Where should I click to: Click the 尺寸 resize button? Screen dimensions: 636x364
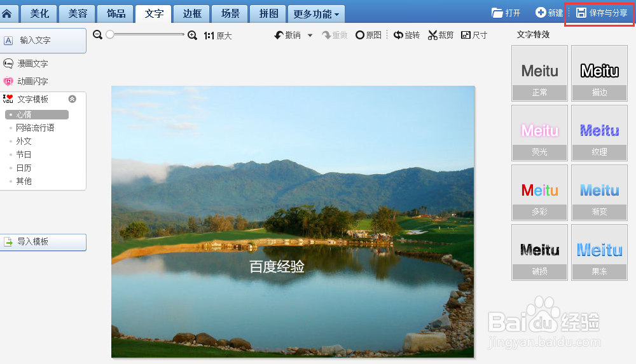(474, 36)
